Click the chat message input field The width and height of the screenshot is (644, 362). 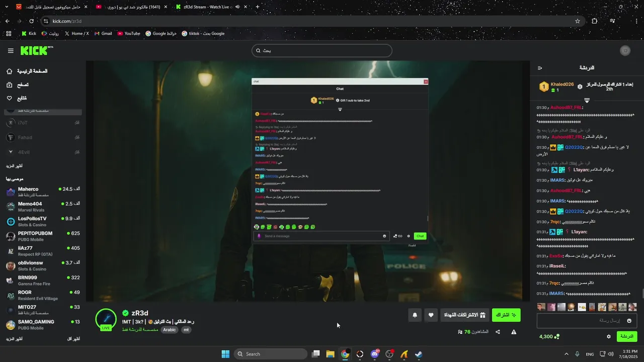pos(587,320)
